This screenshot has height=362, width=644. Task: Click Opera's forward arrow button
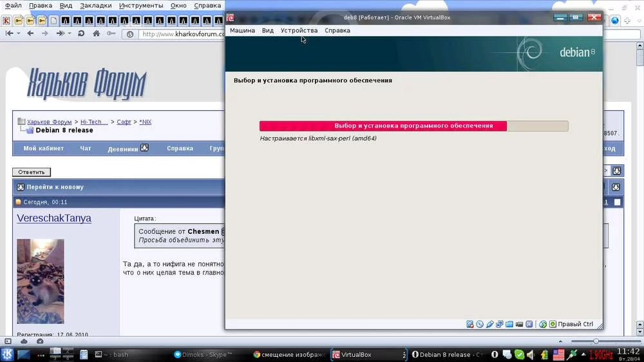[45, 33]
